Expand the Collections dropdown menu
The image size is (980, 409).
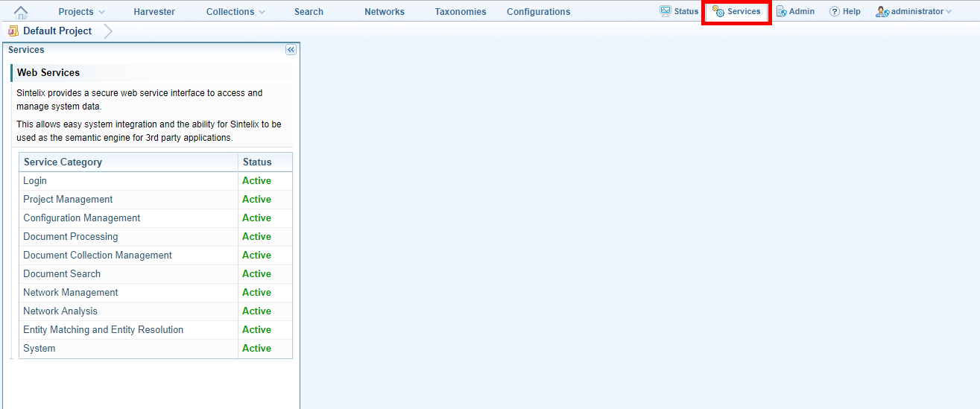pyautogui.click(x=235, y=12)
